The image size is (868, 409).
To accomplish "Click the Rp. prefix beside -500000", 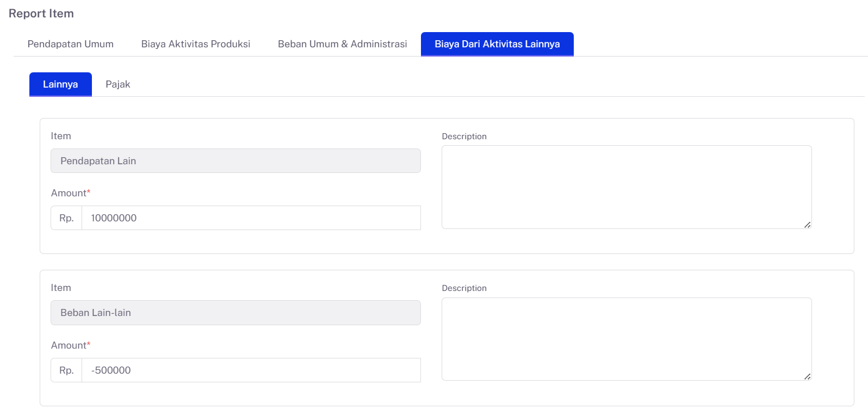I will [x=66, y=370].
